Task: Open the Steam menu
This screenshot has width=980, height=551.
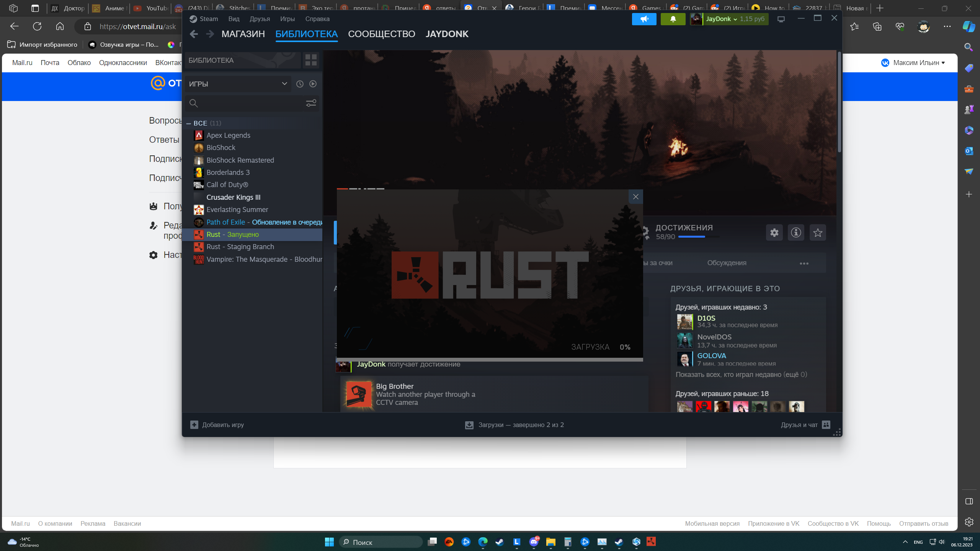Action: coord(204,19)
